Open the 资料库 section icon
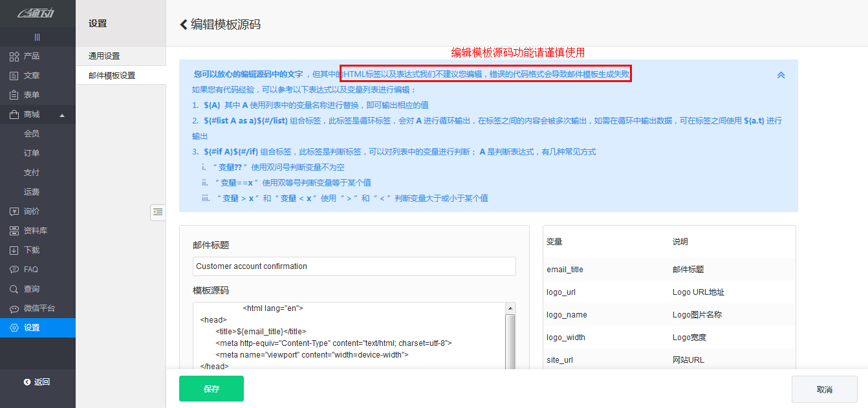The height and width of the screenshot is (408, 868). coord(14,230)
